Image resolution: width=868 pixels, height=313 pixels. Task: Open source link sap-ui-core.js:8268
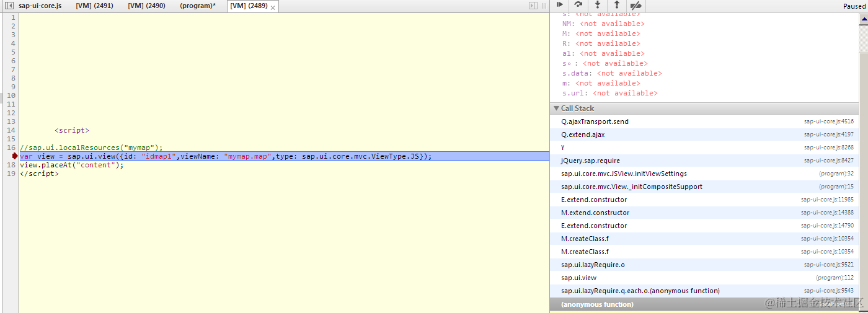tap(829, 148)
